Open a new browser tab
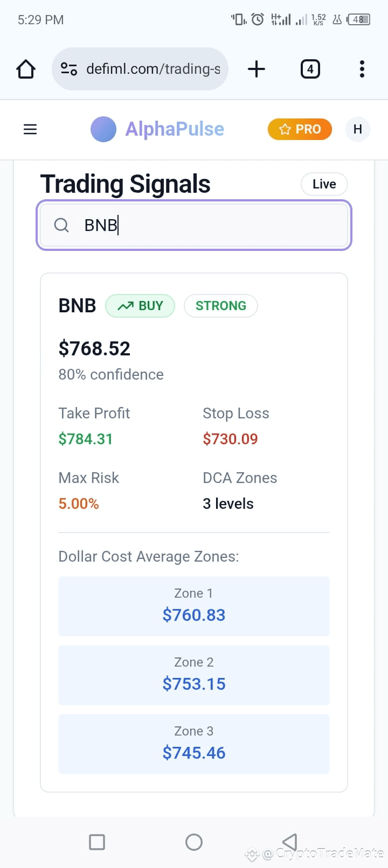388x868 pixels. click(x=257, y=69)
